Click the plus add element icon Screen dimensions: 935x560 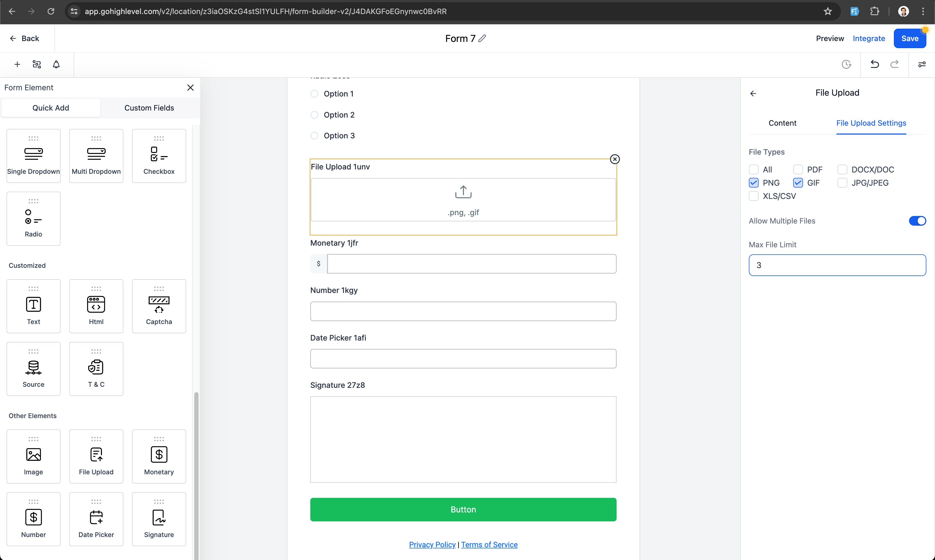(17, 65)
